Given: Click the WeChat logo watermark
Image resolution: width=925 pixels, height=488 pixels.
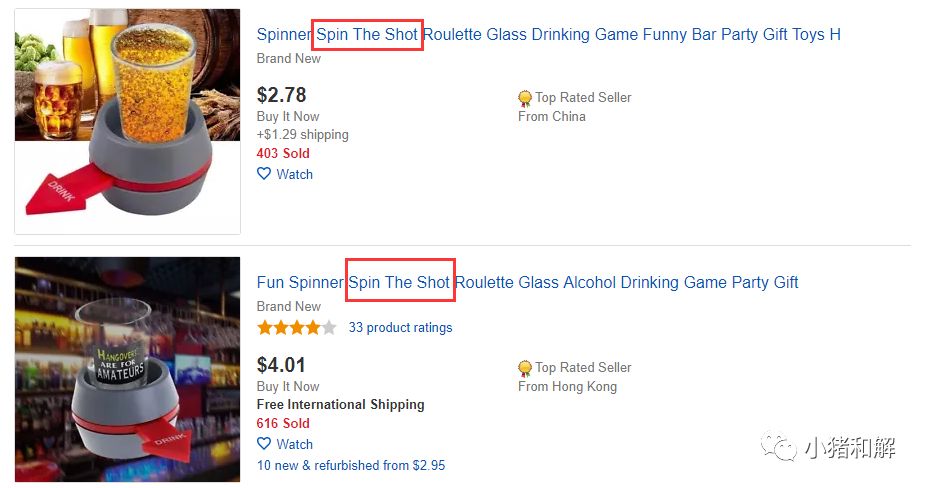Looking at the screenshot, I should (777, 448).
